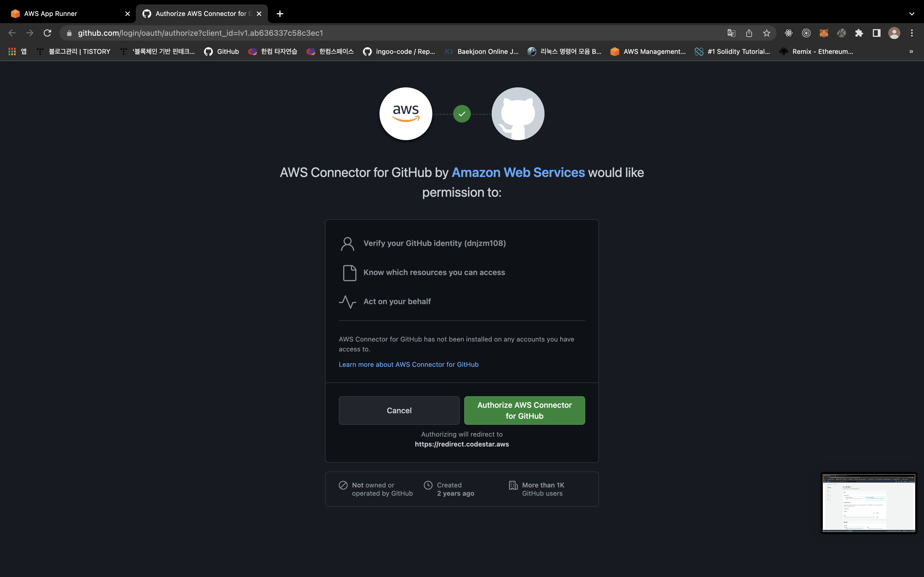The height and width of the screenshot is (577, 924).
Task: Click the React DevTools extension icon
Action: pyautogui.click(x=788, y=33)
